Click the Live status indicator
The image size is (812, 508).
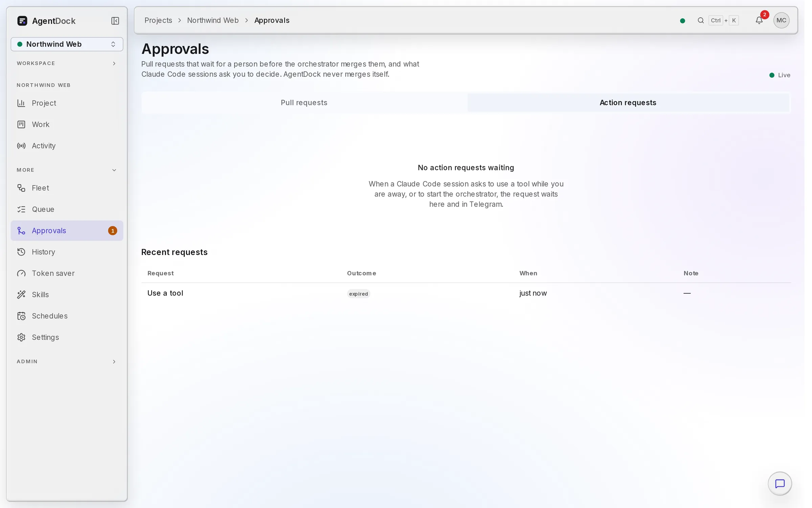coord(780,75)
